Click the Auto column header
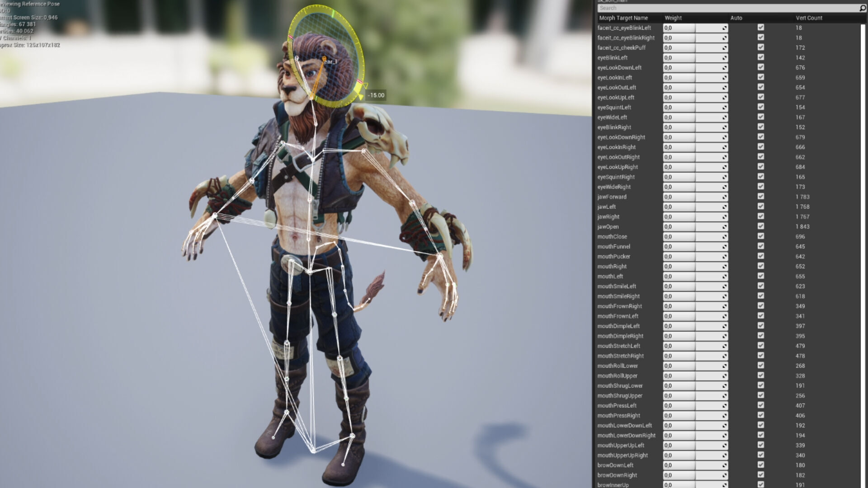The height and width of the screenshot is (488, 868). [x=736, y=18]
